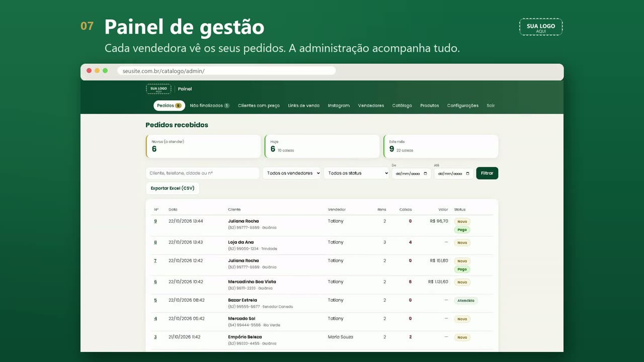
Task: Open order number 5
Action: [x=155, y=300]
